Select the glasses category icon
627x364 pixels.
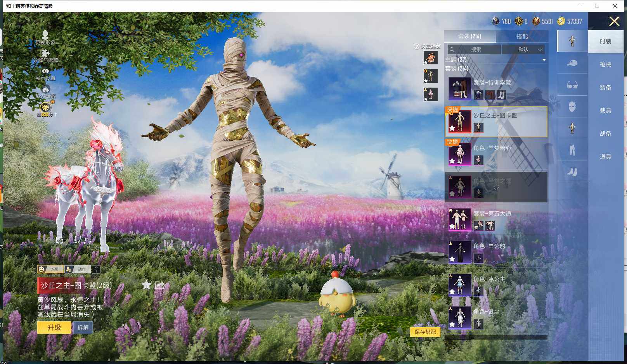[x=572, y=85]
